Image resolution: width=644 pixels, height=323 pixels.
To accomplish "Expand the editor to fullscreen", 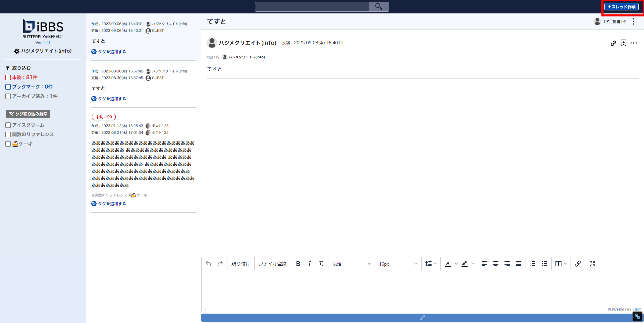I will coord(592,264).
